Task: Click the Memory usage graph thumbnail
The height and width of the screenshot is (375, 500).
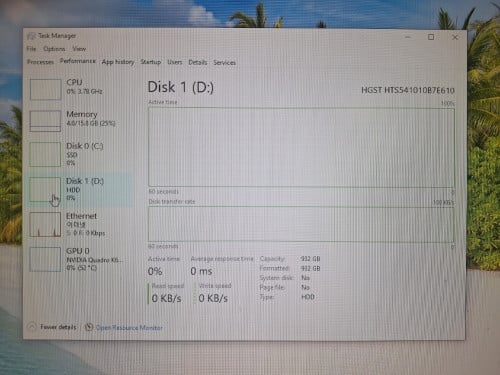Action: click(x=45, y=121)
